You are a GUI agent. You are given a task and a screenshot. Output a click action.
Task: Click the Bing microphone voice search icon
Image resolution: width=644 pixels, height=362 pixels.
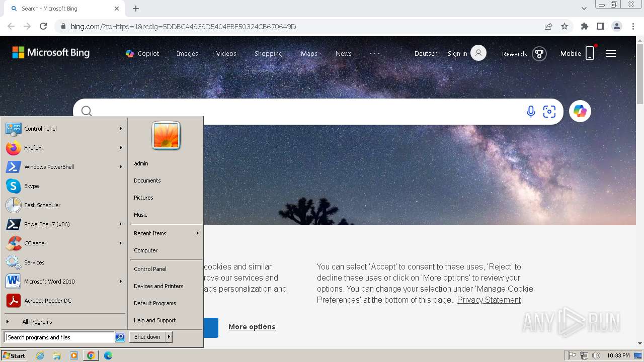[x=531, y=112]
